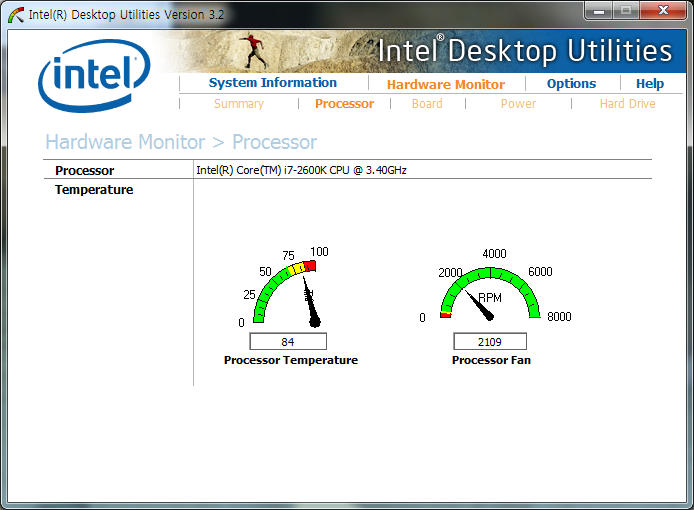This screenshot has width=694, height=510.
Task: Click the Intel logo
Action: [94, 75]
